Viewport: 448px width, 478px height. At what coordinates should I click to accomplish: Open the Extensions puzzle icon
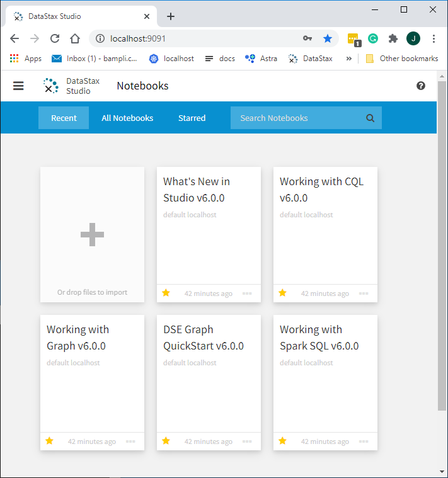point(393,38)
